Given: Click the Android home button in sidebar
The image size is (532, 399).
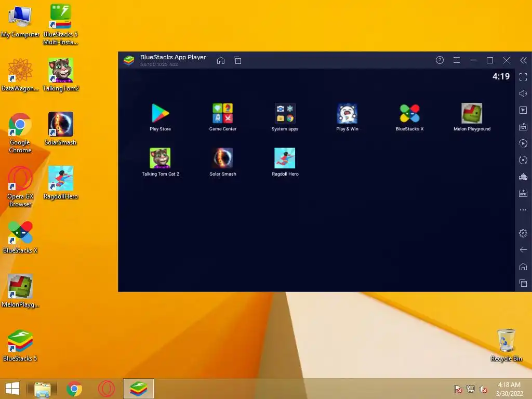Looking at the screenshot, I should pos(523,267).
